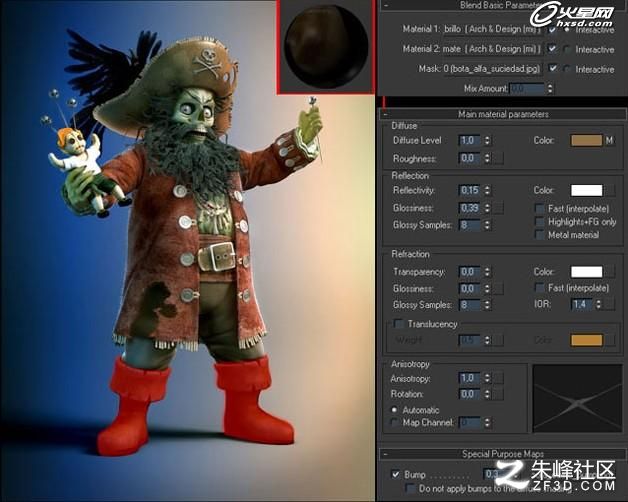Uncheck the Bump map checkbox

396,474
